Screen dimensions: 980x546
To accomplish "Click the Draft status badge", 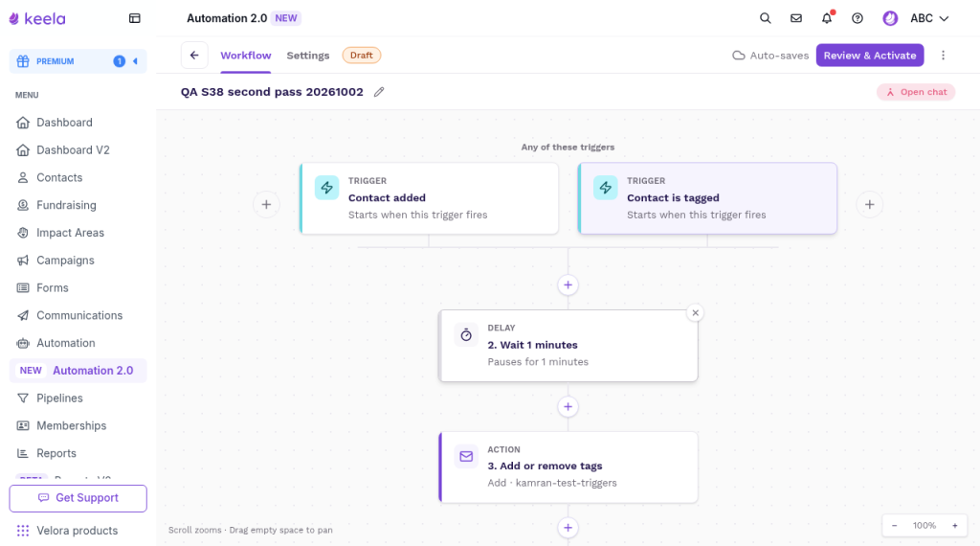I will pos(361,55).
